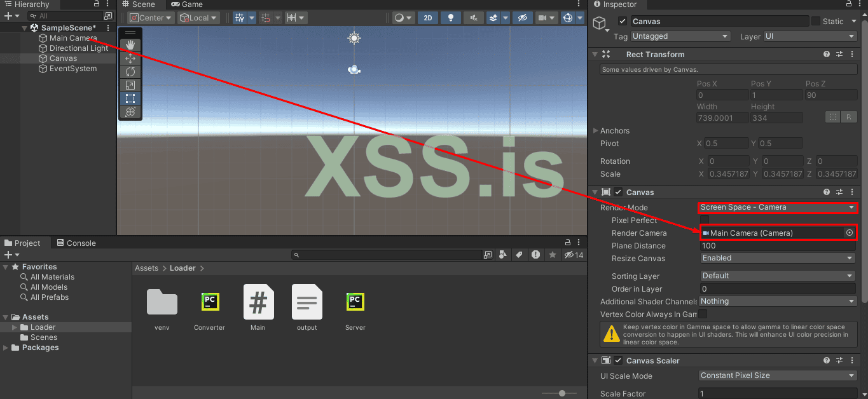Open Layer dropdown showing UI
Screen dimensions: 868x399
coord(810,36)
